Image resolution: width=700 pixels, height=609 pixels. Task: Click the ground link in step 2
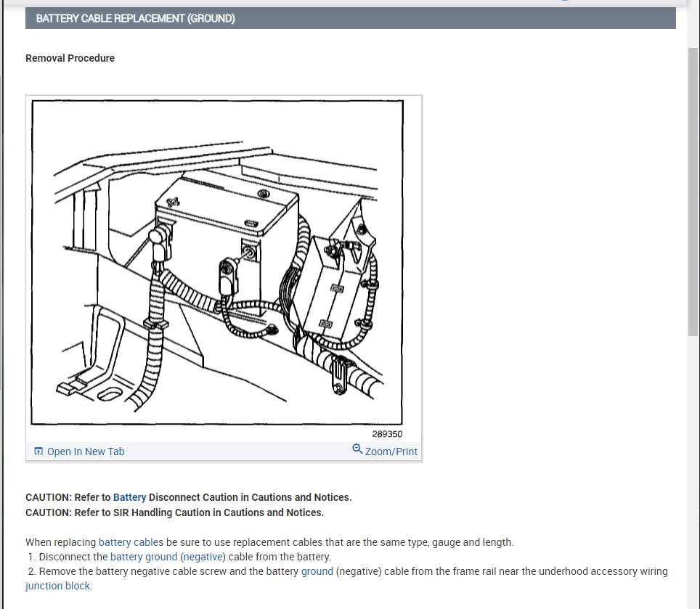pyautogui.click(x=317, y=571)
